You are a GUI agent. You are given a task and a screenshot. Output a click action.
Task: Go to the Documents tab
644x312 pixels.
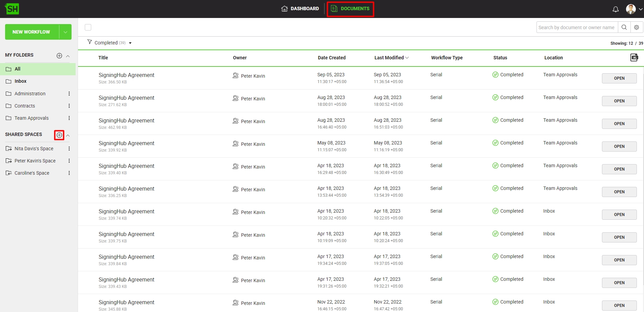(350, 9)
